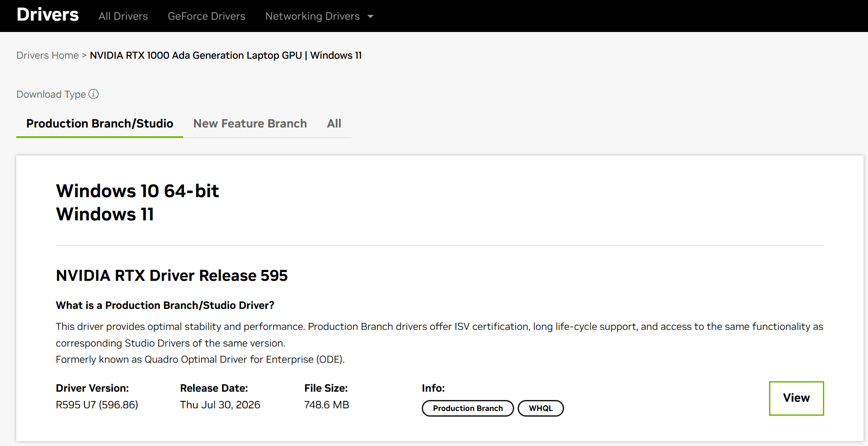Open the All Drivers menu item

(123, 16)
